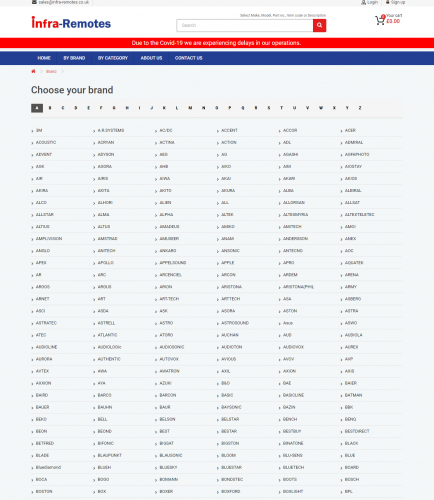434x500 pixels.
Task: Open the BOXFORD brand link
Action: [231, 491]
